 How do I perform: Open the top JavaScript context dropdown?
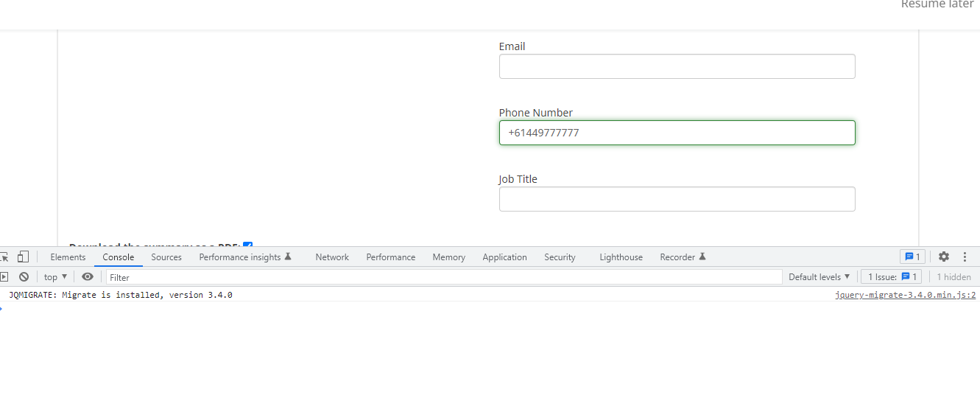point(55,277)
